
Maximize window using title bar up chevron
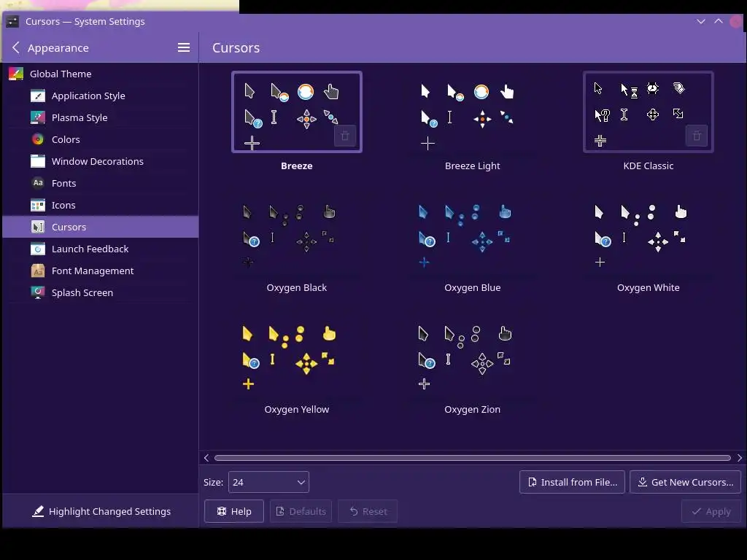click(719, 21)
